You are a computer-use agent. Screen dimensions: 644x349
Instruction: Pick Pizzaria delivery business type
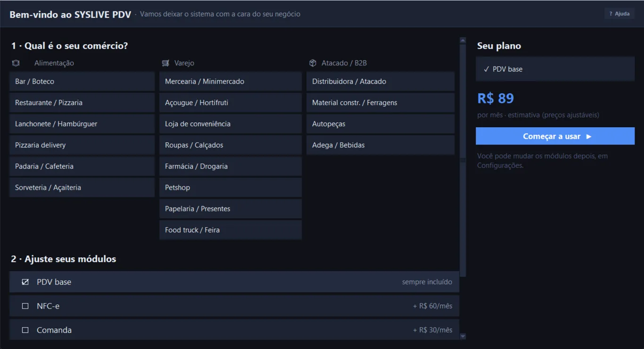(82, 145)
